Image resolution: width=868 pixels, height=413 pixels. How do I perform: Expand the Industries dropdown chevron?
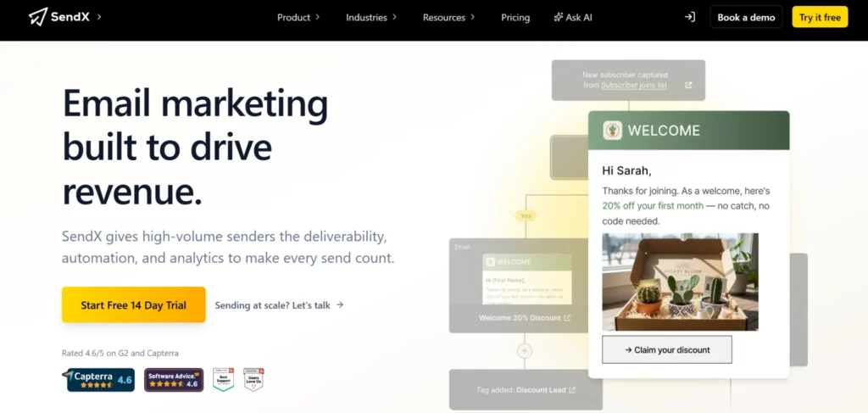[395, 17]
